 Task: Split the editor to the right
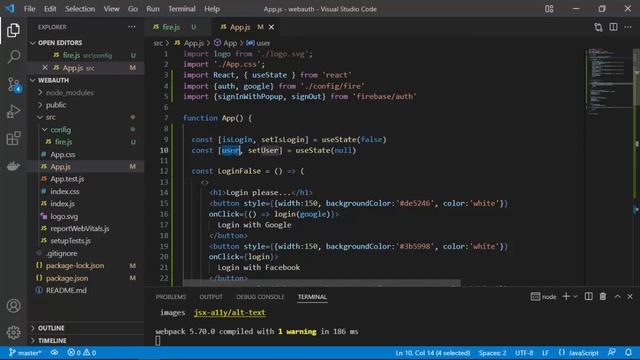click(x=613, y=27)
